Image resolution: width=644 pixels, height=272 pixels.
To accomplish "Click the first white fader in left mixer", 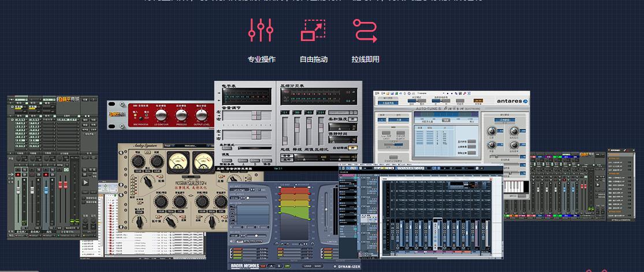I will click(18, 190).
